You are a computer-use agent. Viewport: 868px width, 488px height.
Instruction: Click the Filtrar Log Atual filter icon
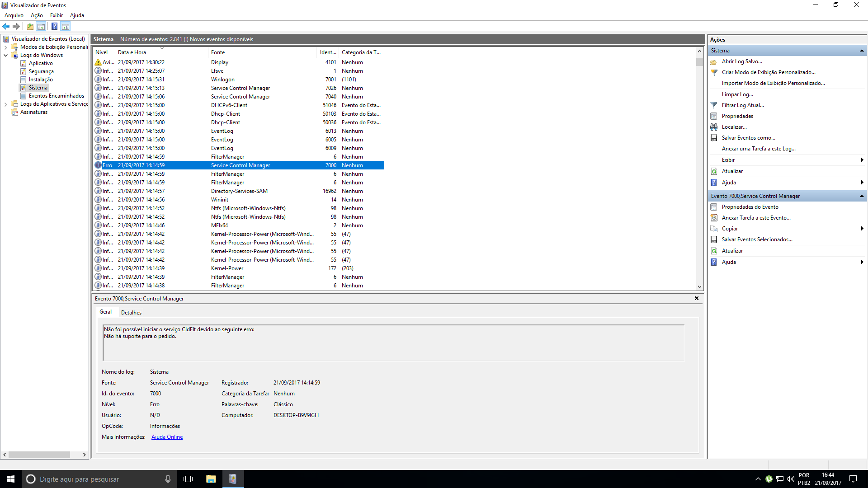714,105
